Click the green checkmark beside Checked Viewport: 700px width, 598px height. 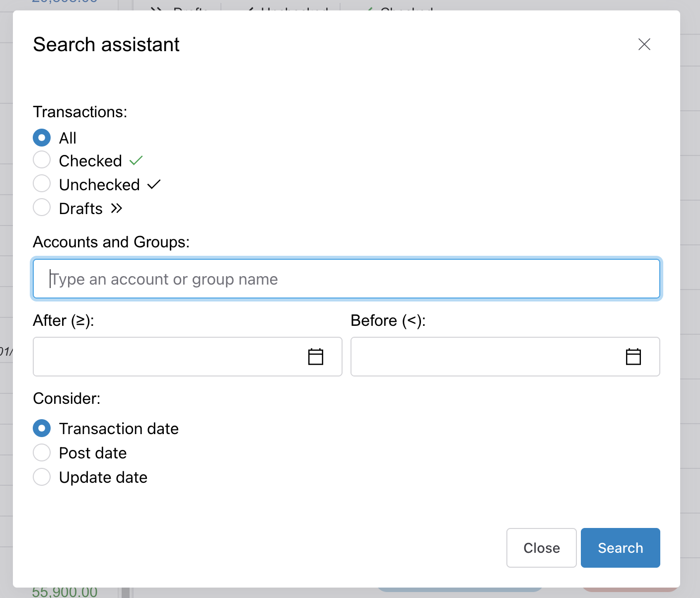pyautogui.click(x=136, y=159)
